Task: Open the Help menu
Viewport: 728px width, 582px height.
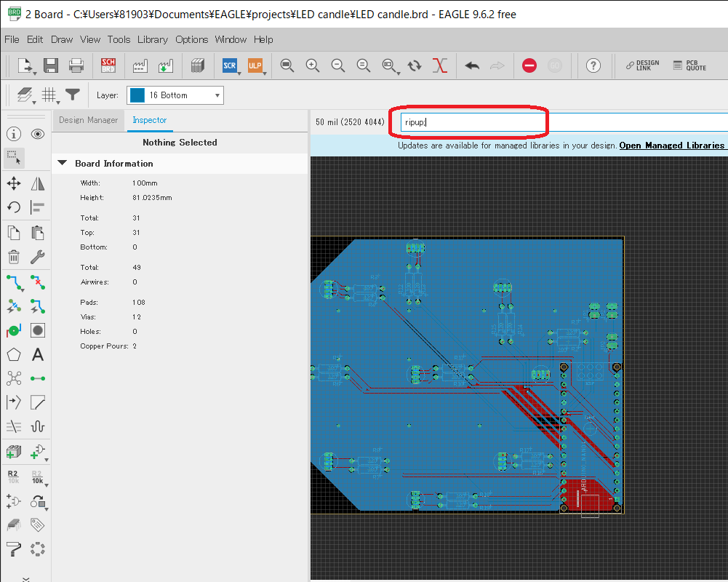Action: (x=263, y=39)
